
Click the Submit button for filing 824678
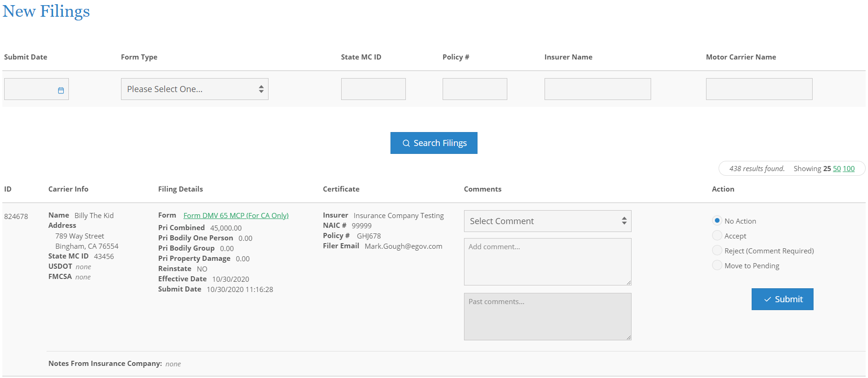click(782, 299)
